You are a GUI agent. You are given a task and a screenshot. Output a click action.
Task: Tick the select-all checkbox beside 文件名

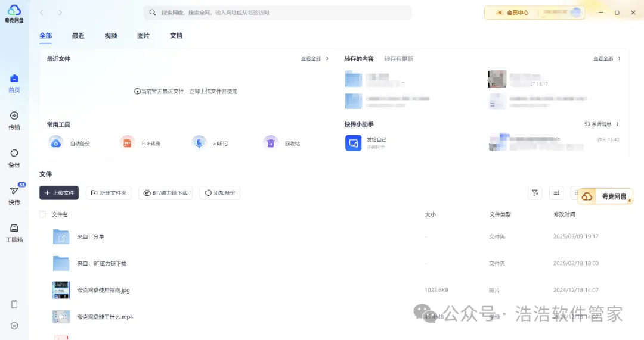coord(42,214)
